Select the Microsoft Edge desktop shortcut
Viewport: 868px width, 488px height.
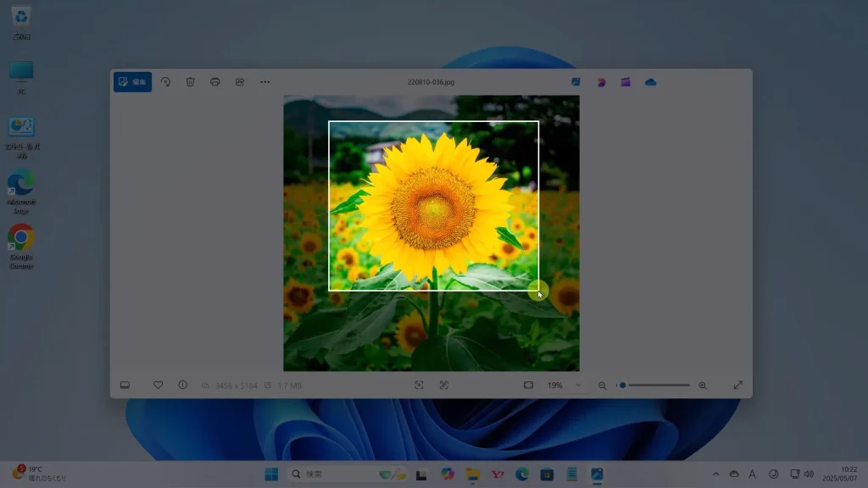[21, 192]
